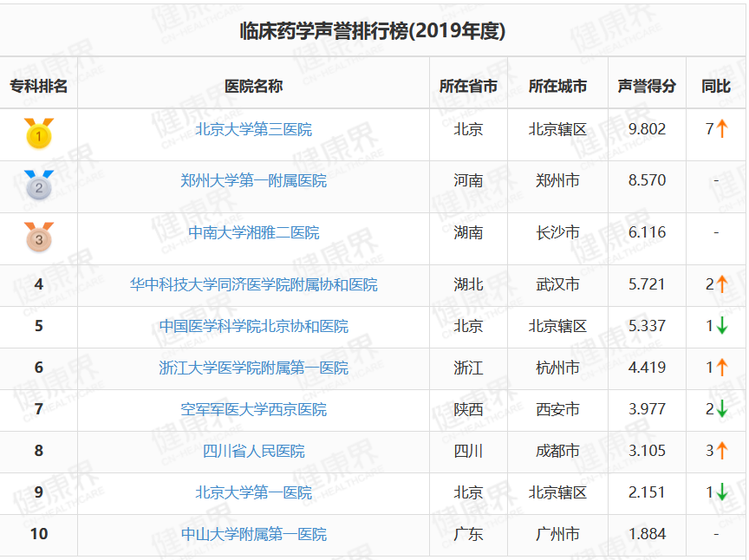The image size is (749, 560).
Task: Click rank number 4
Action: [39, 285]
